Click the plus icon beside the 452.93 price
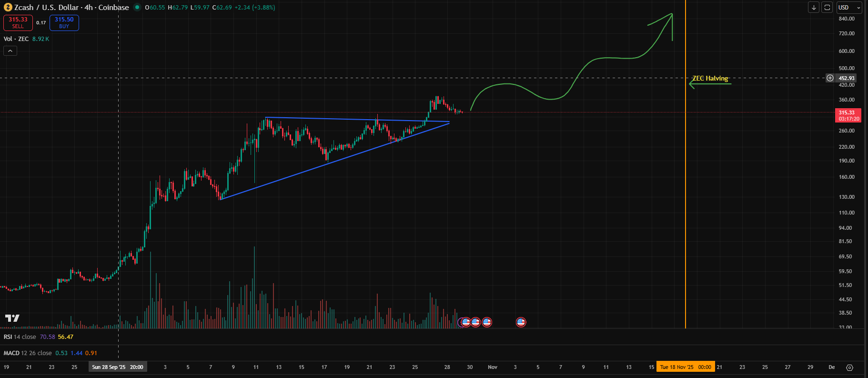Image resolution: width=868 pixels, height=378 pixels. coord(830,78)
